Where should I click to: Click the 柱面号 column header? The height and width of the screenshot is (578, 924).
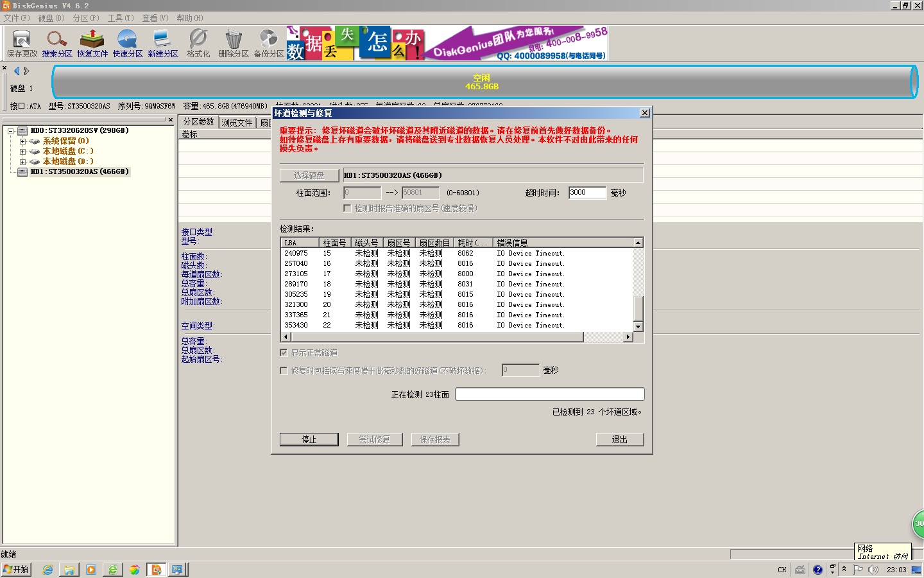(336, 243)
